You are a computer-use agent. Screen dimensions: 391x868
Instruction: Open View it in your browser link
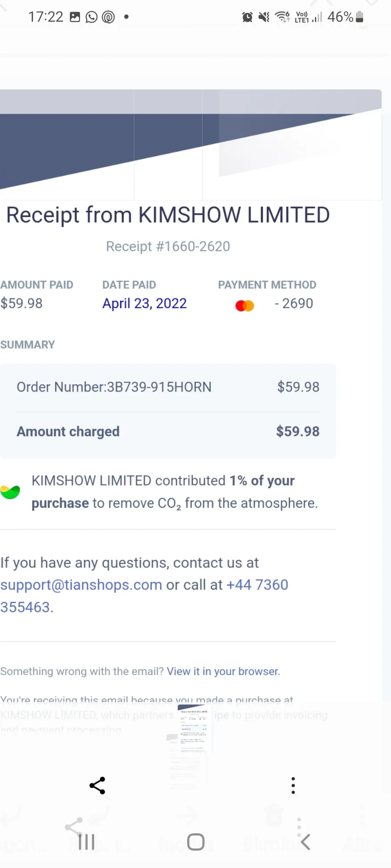click(223, 671)
